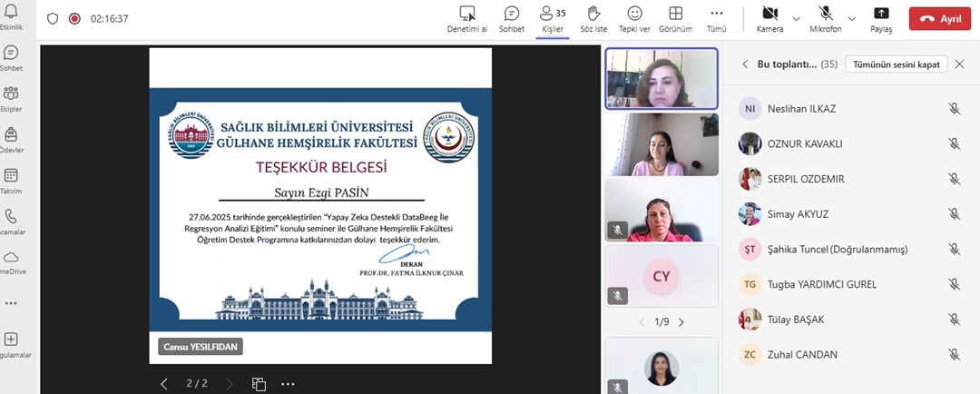Open Ekipler teams section
980x394 pixels.
click(11, 99)
